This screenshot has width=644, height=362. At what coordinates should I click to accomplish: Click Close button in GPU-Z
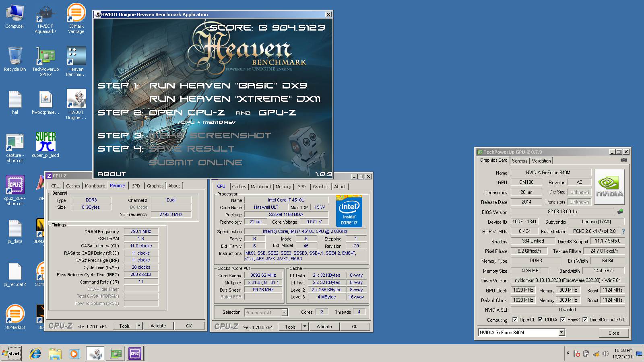pos(614,333)
